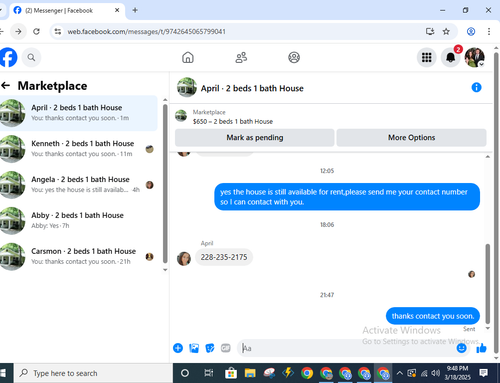Open more actions plus icon in composer
The image size is (500, 383).
(x=178, y=348)
